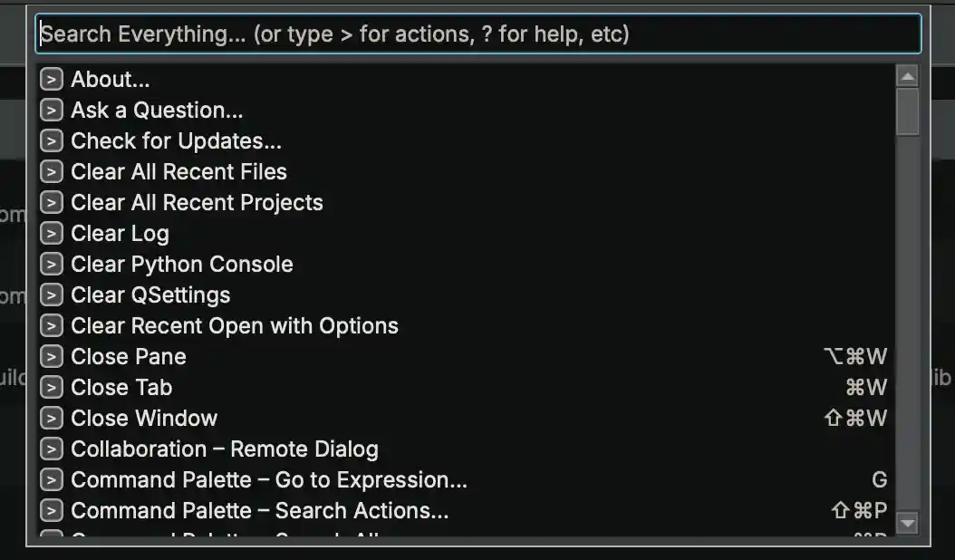The width and height of the screenshot is (955, 560).
Task: Click the scrollbar up arrow
Action: tap(907, 76)
